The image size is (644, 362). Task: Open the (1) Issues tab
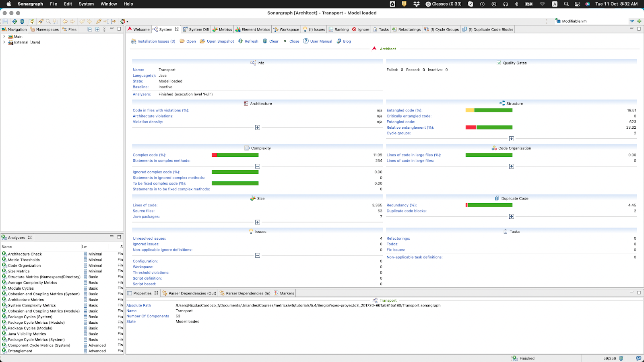pos(314,29)
